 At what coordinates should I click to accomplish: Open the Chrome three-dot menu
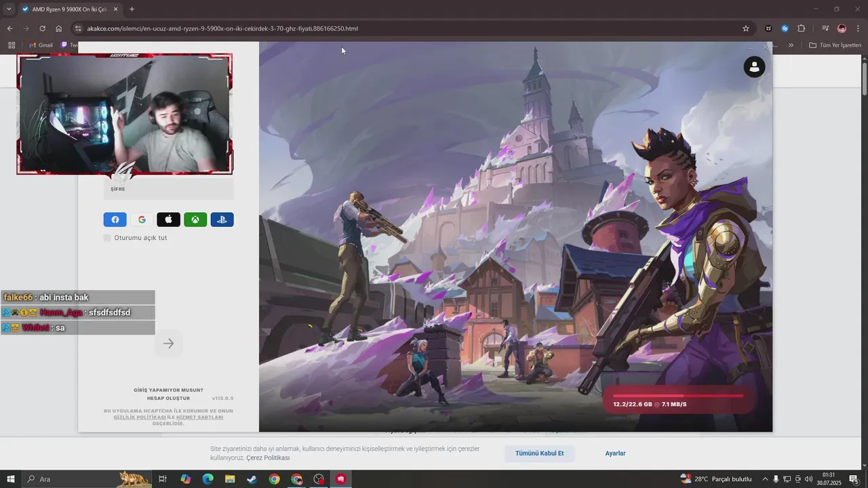pyautogui.click(x=859, y=28)
